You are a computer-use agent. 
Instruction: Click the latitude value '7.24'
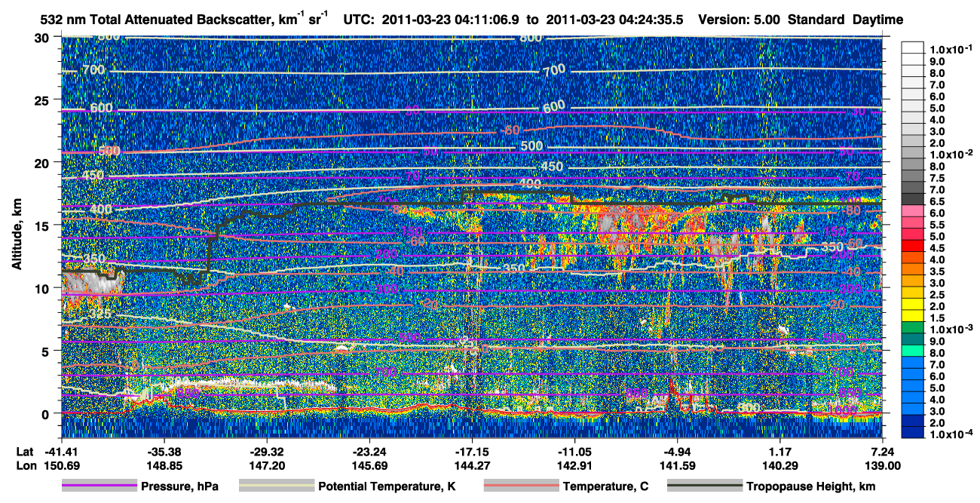(x=883, y=452)
